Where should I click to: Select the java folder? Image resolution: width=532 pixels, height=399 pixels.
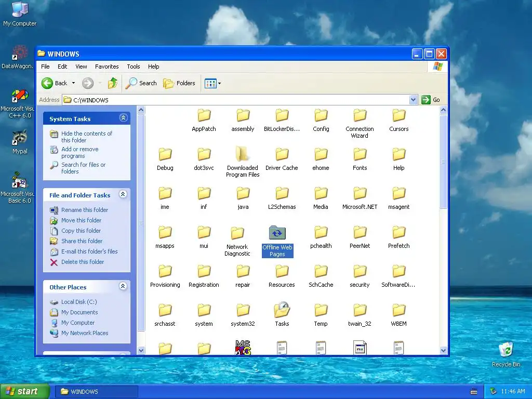click(x=243, y=198)
